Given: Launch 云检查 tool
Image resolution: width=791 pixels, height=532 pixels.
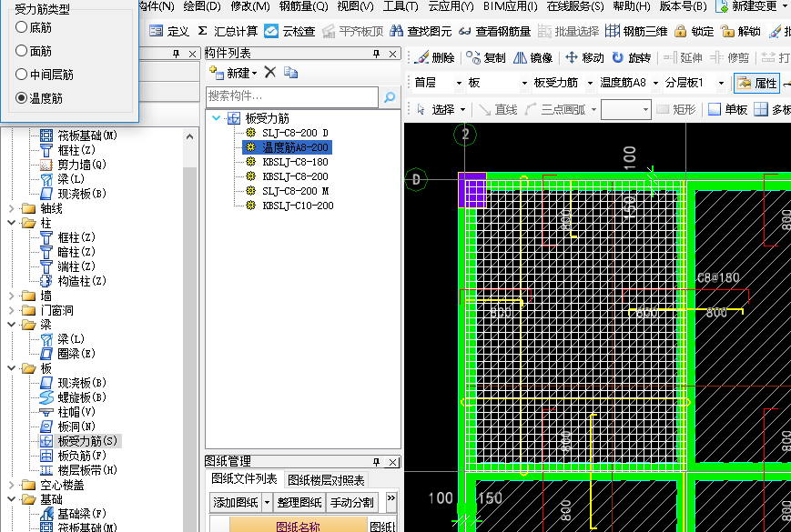Looking at the screenshot, I should pyautogui.click(x=289, y=31).
